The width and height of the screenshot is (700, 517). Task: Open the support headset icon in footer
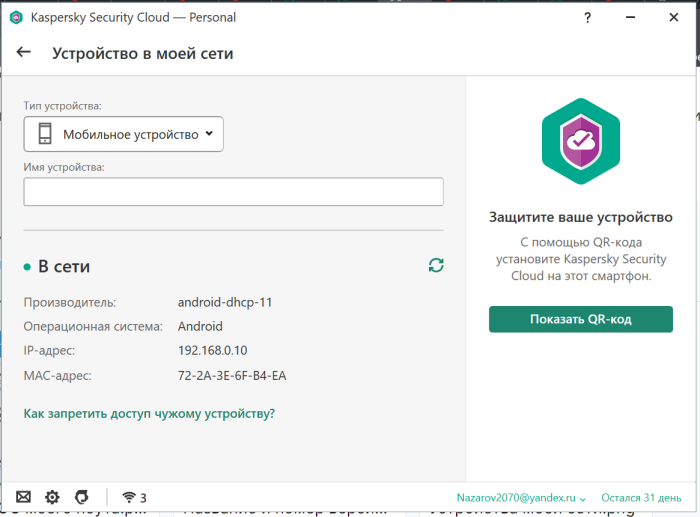click(x=82, y=497)
